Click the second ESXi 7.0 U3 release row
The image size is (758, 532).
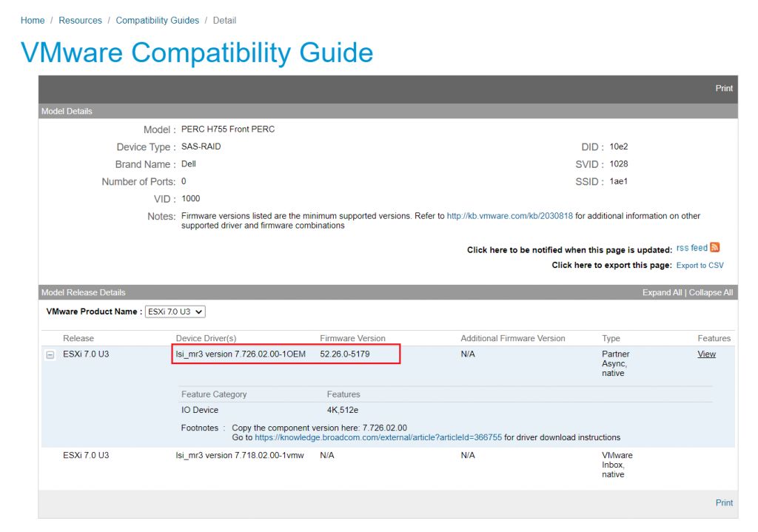388,465
